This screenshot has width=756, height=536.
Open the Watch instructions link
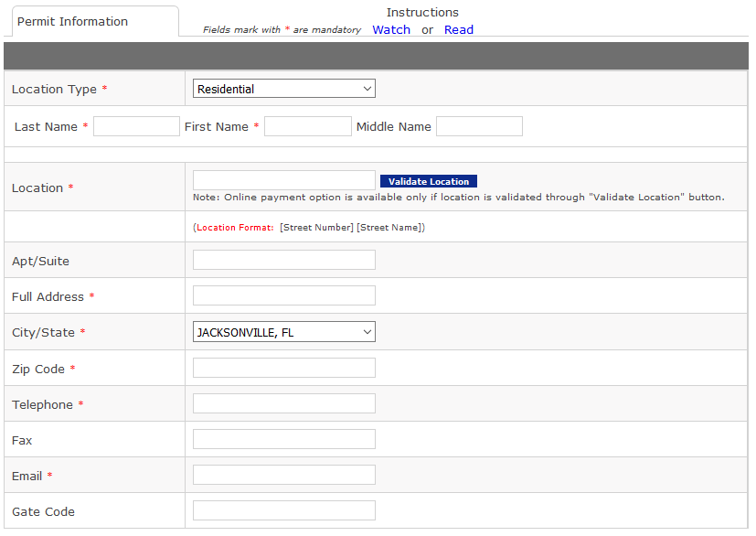pos(391,30)
